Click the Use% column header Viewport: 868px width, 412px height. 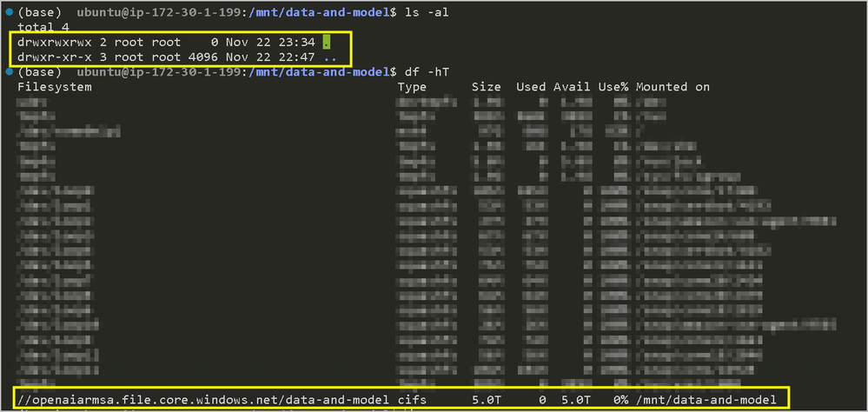point(613,87)
